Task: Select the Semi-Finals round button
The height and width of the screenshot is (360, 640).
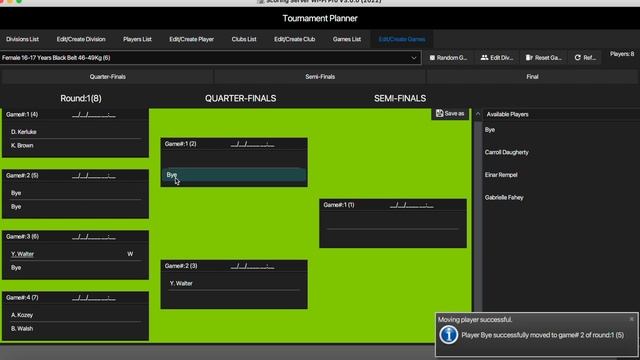Action: (x=320, y=77)
